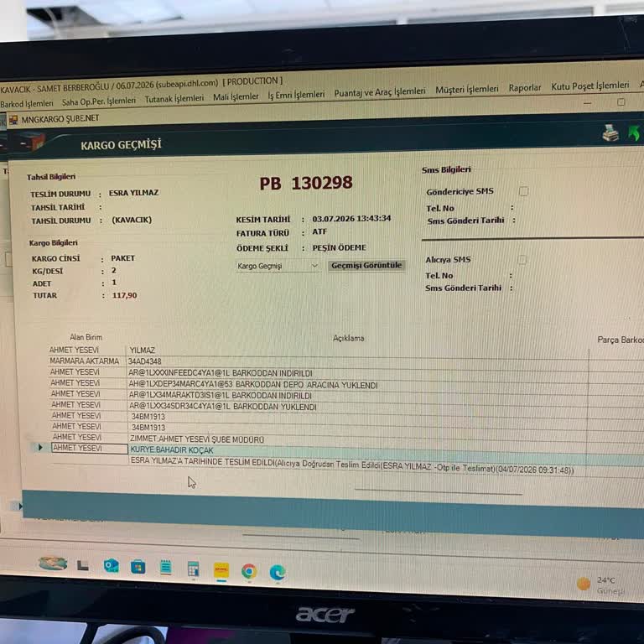This screenshot has height=644, width=644.
Task: Open Microsoft Edge from the taskbar
Action: [x=278, y=573]
